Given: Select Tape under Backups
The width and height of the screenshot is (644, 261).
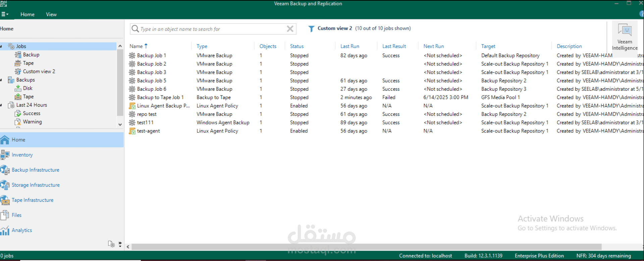Looking at the screenshot, I should [28, 96].
